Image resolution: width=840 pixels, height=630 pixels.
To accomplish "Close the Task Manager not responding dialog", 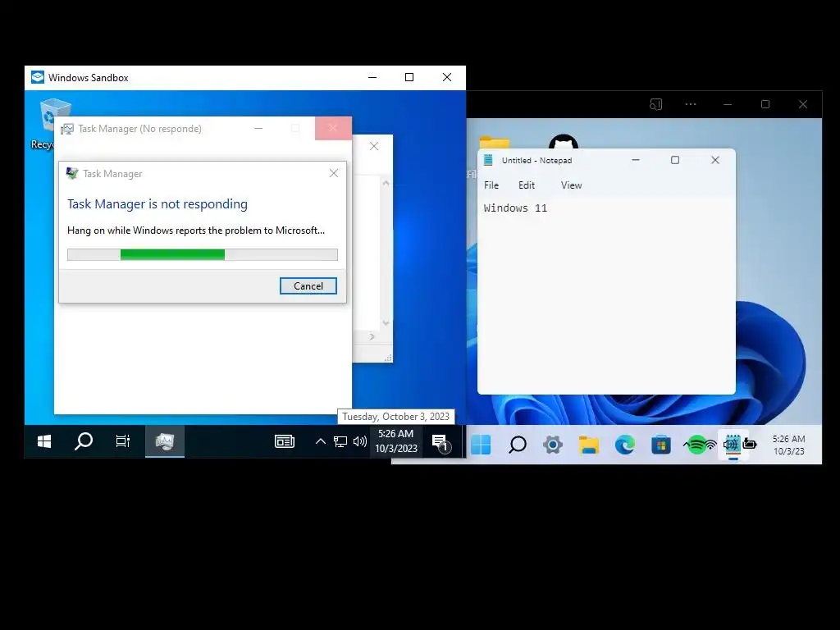I will pos(334,173).
